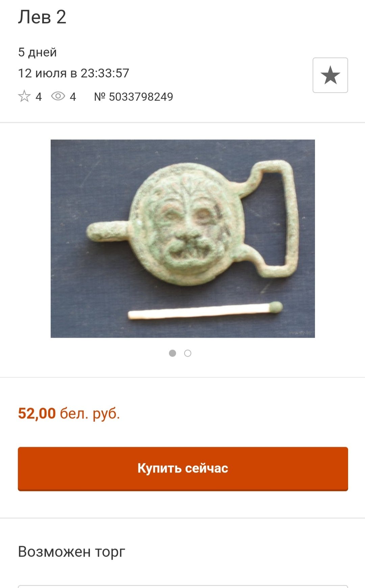Image resolution: width=365 pixels, height=588 pixels.
Task: Click the outlined star favorites count icon
Action: coord(24,96)
